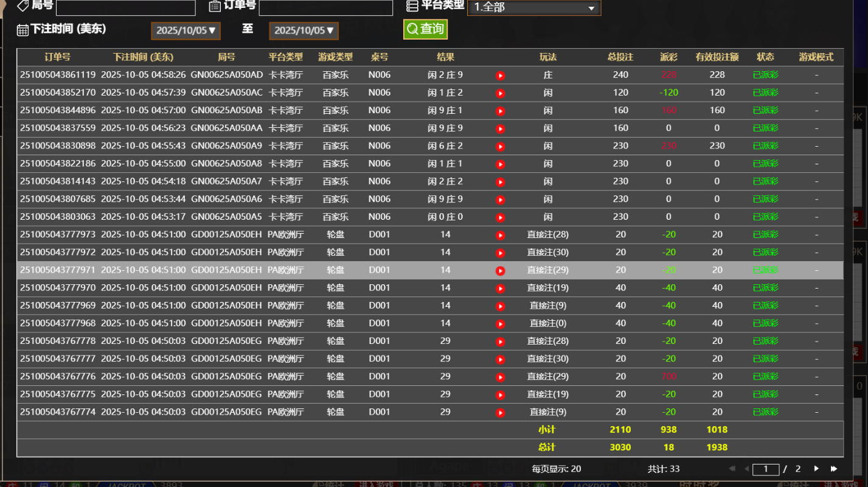Click the calendar icon next to 下注时间 (美东)
This screenshot has height=487, width=868.
[21, 30]
